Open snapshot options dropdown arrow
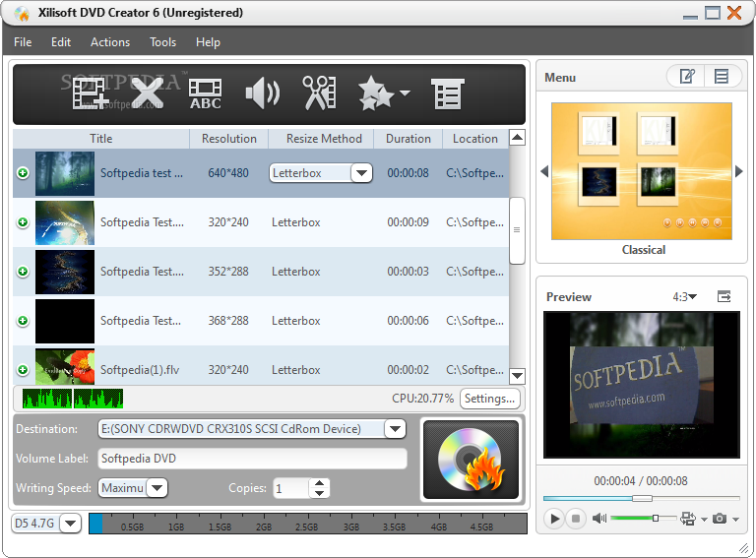The height and width of the screenshot is (558, 756). (x=735, y=520)
